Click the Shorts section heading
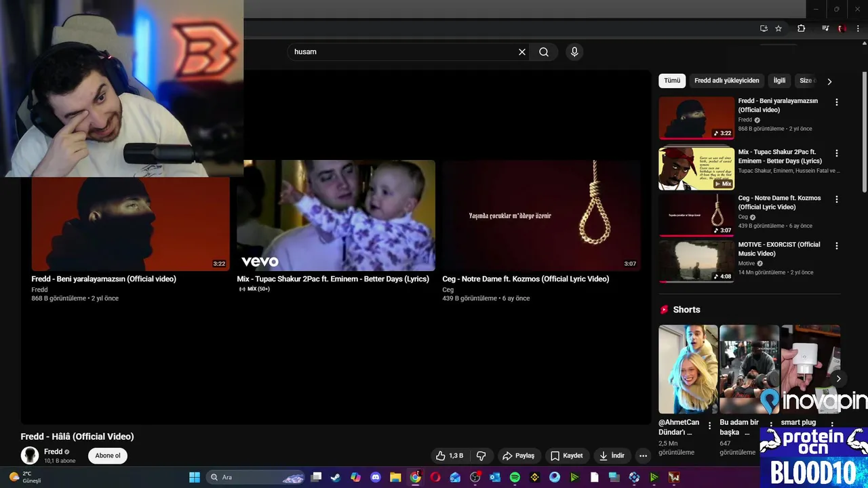 [686, 310]
